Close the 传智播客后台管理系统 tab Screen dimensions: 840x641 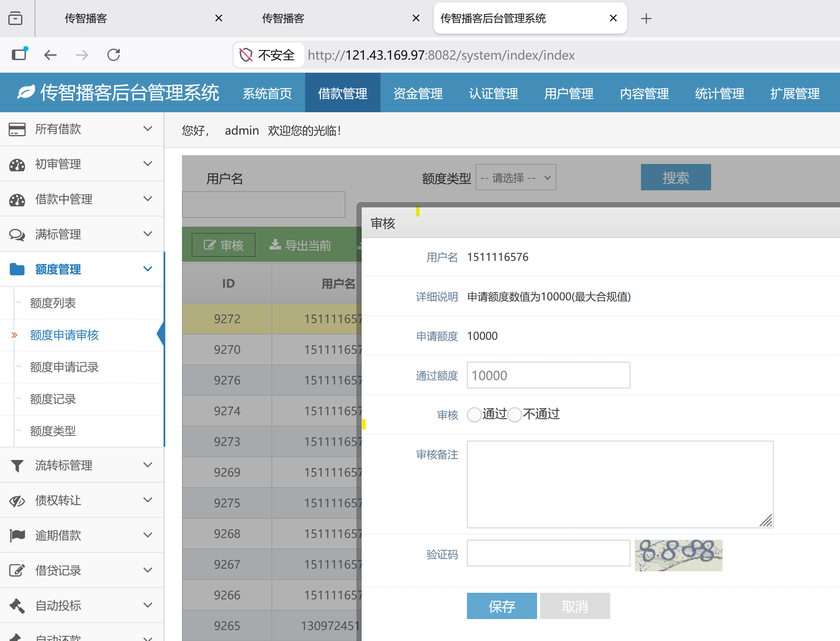[x=613, y=18]
